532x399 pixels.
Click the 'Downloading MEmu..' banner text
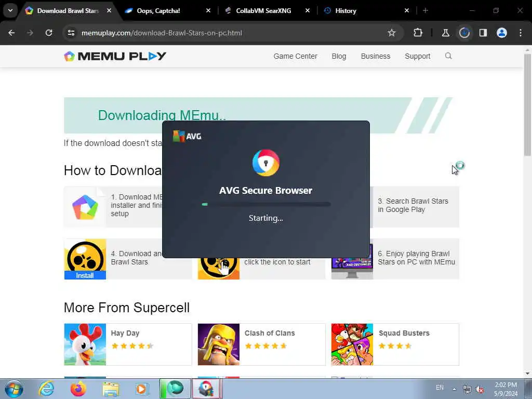[x=162, y=115]
